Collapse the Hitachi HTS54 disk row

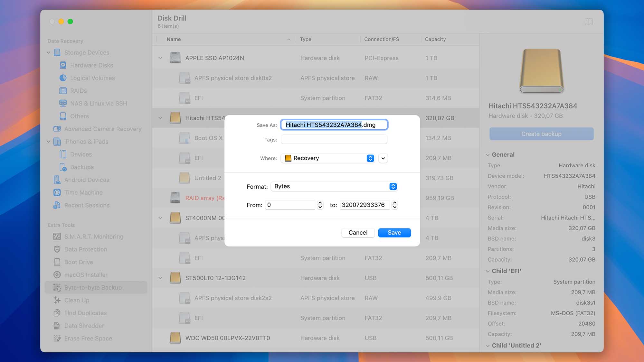(x=160, y=118)
